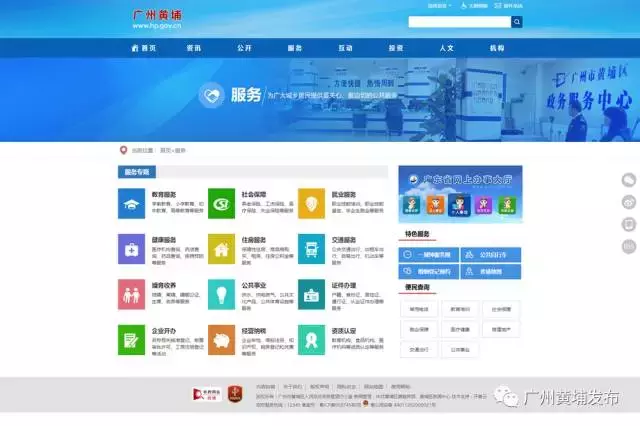Select the 就业服务 yellow icon
Image resolution: width=640 pixels, height=426 pixels.
pyautogui.click(x=311, y=203)
